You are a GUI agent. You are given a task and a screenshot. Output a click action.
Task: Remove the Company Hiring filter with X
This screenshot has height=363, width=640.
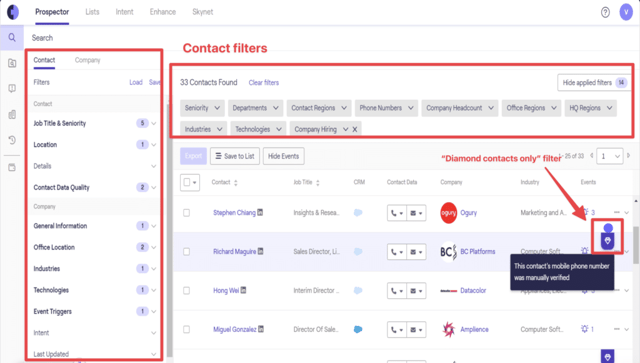tap(355, 129)
